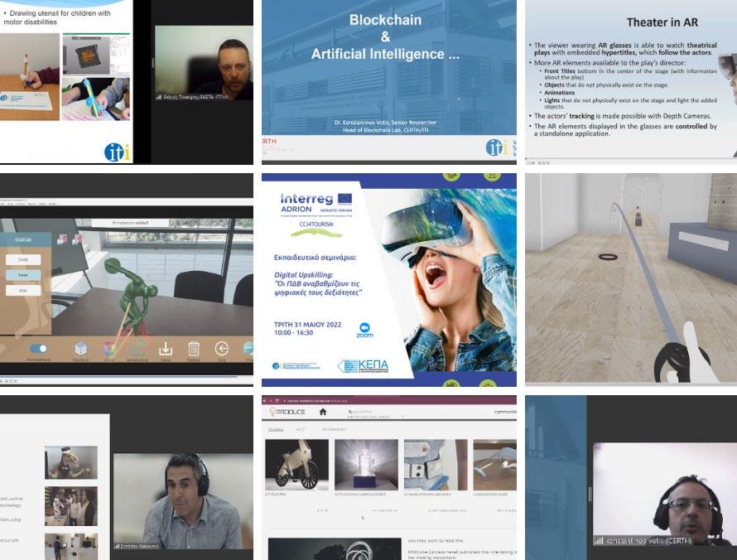This screenshot has width=737, height=560.
Task: Click the Exit arrow icon
Action: click(x=222, y=349)
